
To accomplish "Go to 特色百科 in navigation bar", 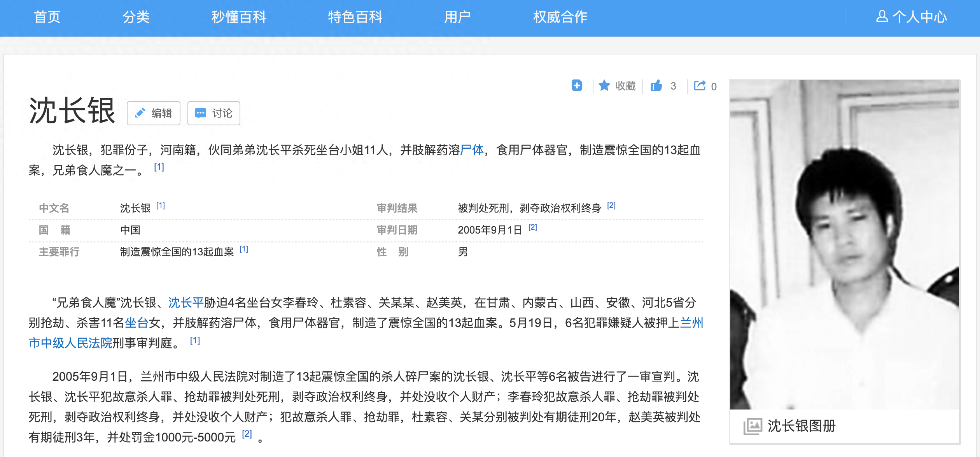I will tap(355, 17).
